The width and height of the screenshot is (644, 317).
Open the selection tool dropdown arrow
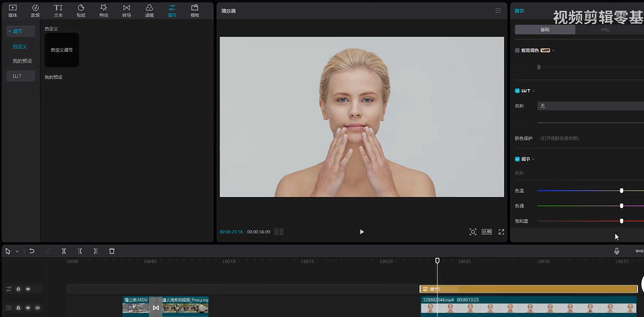(17, 251)
